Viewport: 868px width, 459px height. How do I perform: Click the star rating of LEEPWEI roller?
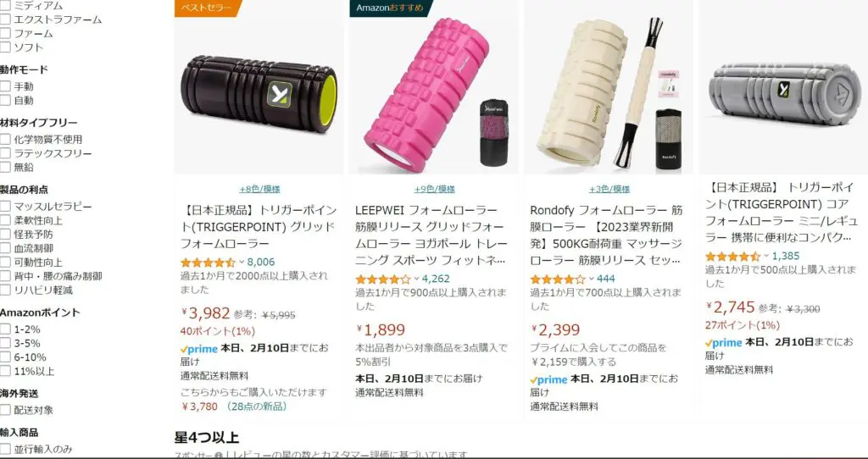[x=383, y=279]
